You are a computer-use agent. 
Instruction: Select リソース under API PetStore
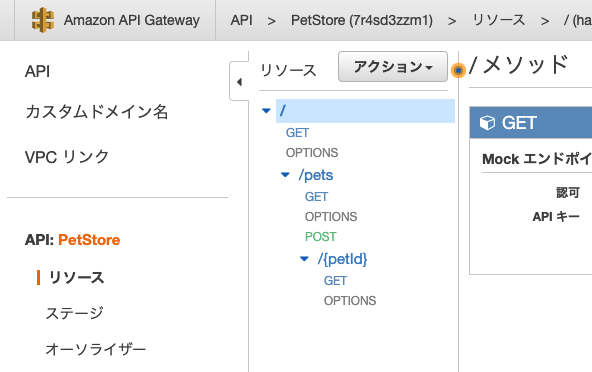click(76, 278)
